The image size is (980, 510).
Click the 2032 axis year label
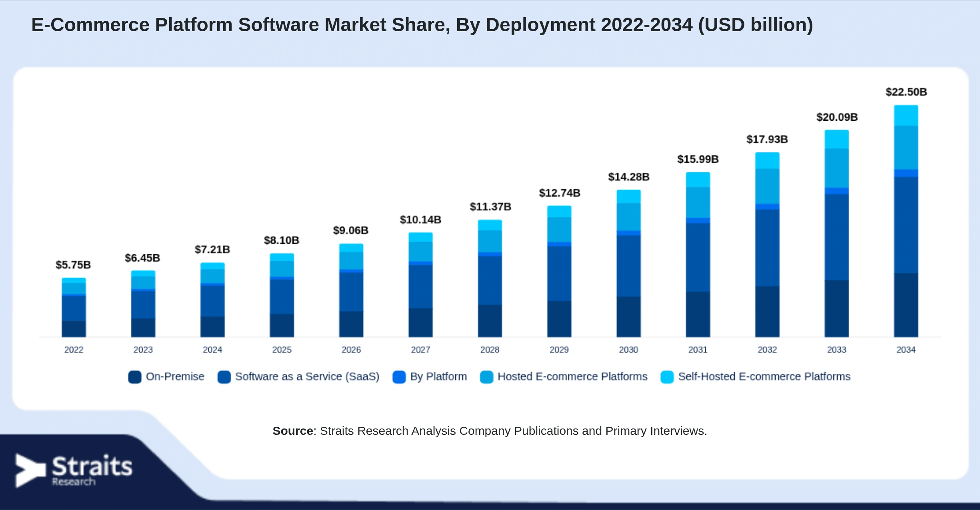tap(767, 350)
